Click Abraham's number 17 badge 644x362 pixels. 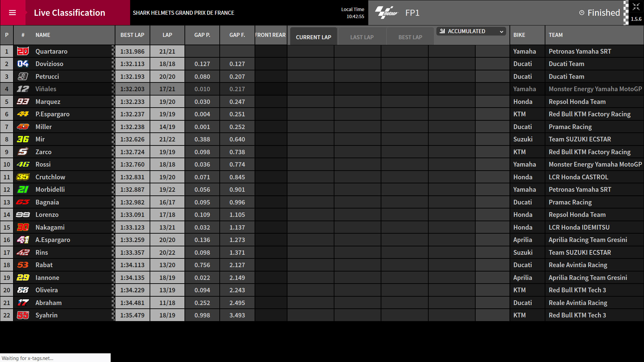[x=23, y=303]
